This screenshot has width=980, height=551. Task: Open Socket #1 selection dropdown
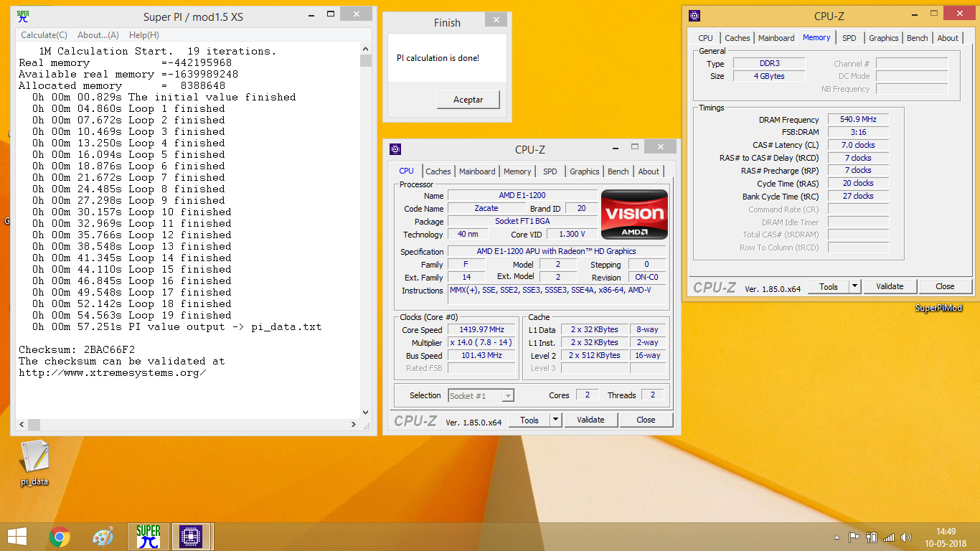481,395
